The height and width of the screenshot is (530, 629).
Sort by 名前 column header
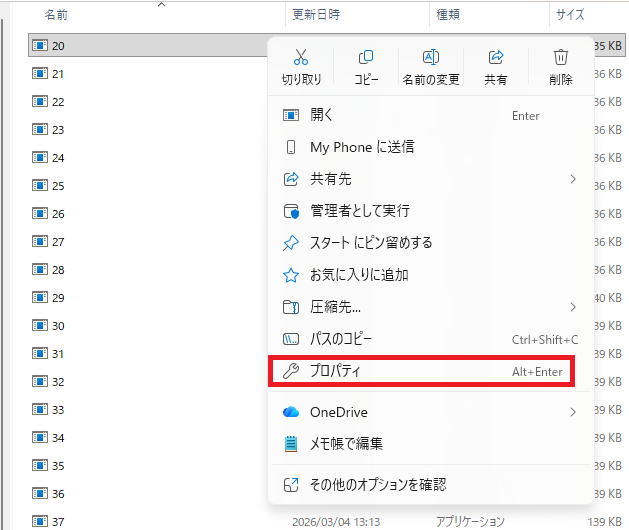pos(57,15)
